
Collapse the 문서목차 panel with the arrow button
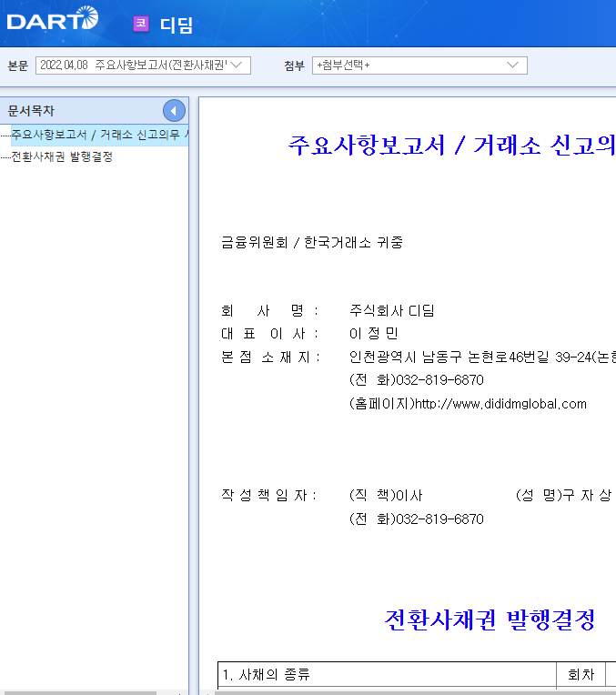coord(174,111)
